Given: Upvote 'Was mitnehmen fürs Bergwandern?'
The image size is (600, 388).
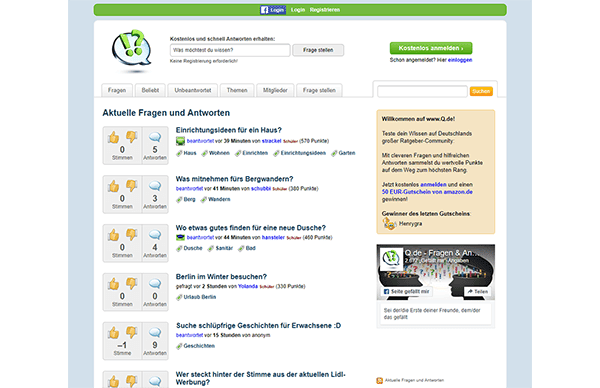Looking at the screenshot, I should tap(114, 186).
